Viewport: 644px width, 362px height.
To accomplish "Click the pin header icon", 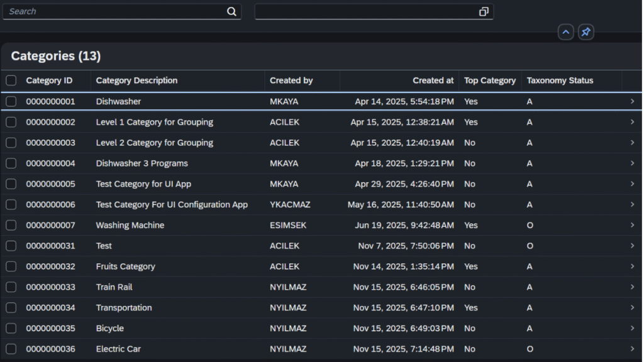I will (x=586, y=32).
